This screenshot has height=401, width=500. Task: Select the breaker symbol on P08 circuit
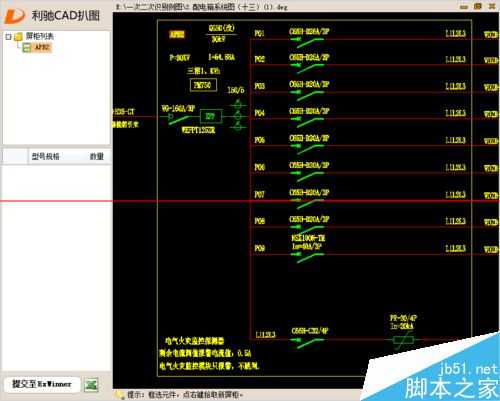pos(308,230)
